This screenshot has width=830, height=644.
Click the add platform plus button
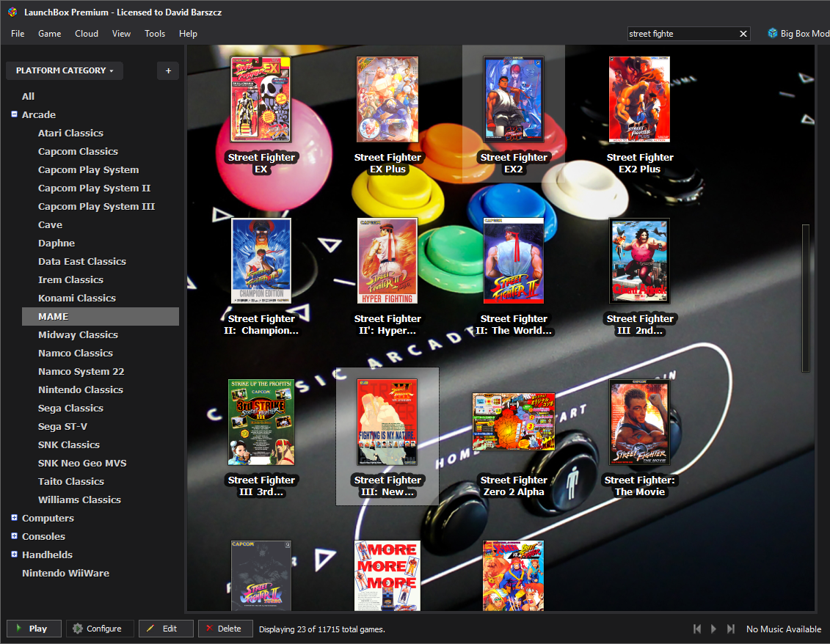coord(168,71)
